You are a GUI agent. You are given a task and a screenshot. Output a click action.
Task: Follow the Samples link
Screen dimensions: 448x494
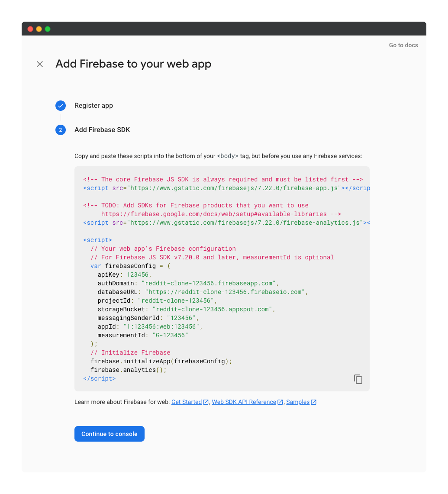298,402
